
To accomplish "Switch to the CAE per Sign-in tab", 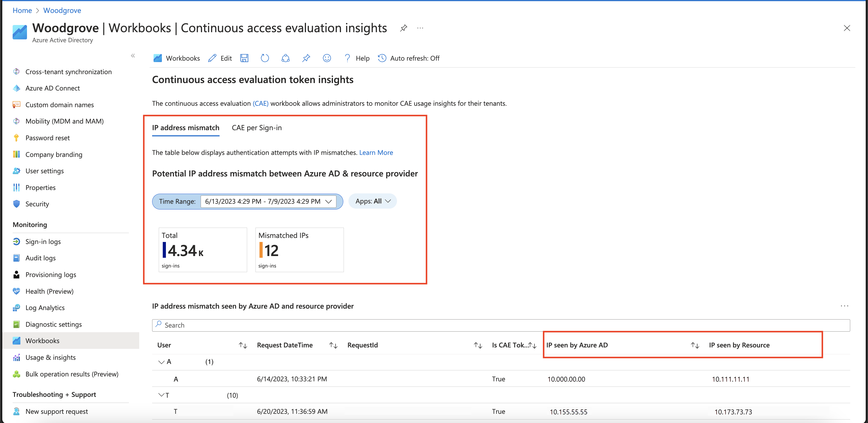I will pyautogui.click(x=256, y=128).
